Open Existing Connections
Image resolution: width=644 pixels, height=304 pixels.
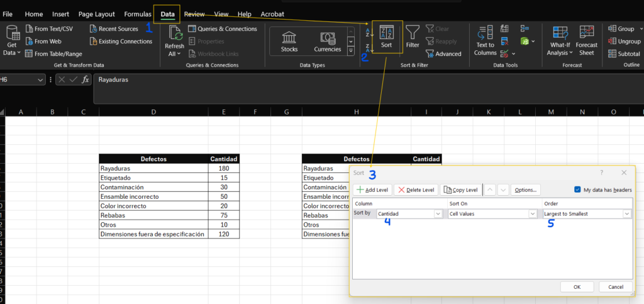(x=121, y=41)
